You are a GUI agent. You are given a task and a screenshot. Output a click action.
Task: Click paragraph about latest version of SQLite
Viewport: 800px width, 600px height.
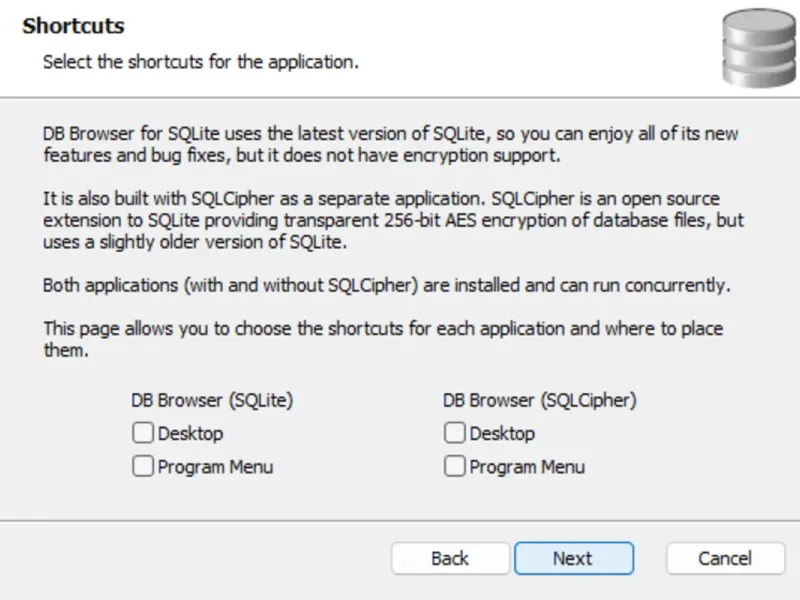coord(390,145)
